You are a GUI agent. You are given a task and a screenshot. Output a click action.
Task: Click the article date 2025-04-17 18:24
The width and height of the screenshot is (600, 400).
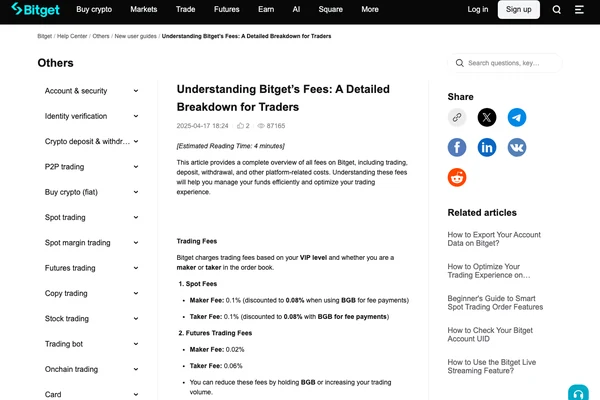click(x=202, y=126)
